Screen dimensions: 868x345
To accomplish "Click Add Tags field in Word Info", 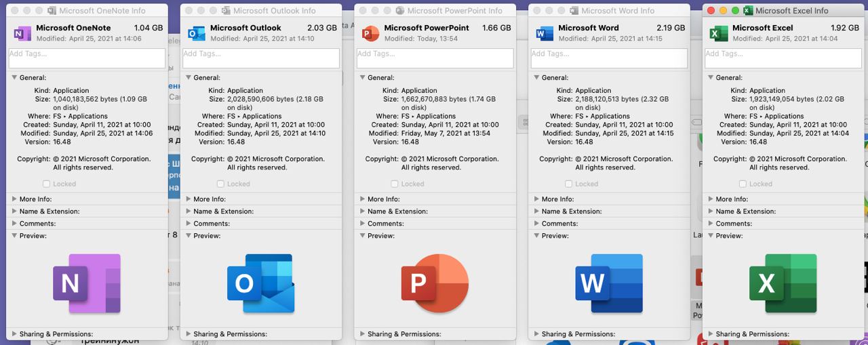I will click(609, 58).
